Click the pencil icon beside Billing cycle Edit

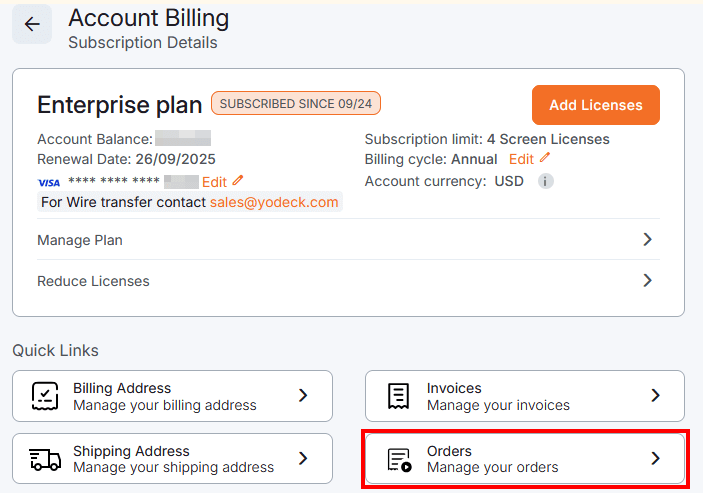pos(545,158)
